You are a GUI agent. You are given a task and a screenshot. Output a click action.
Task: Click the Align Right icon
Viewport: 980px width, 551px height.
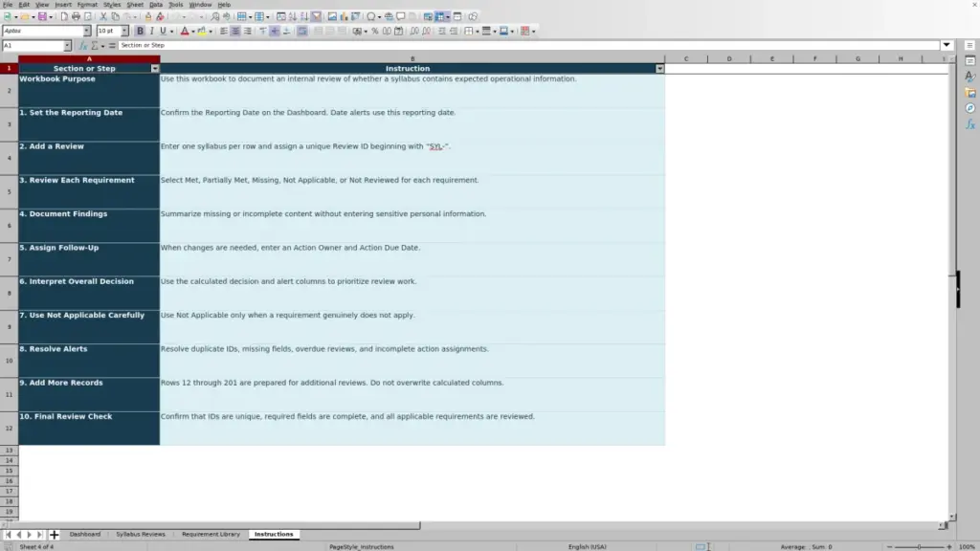pos(248,31)
